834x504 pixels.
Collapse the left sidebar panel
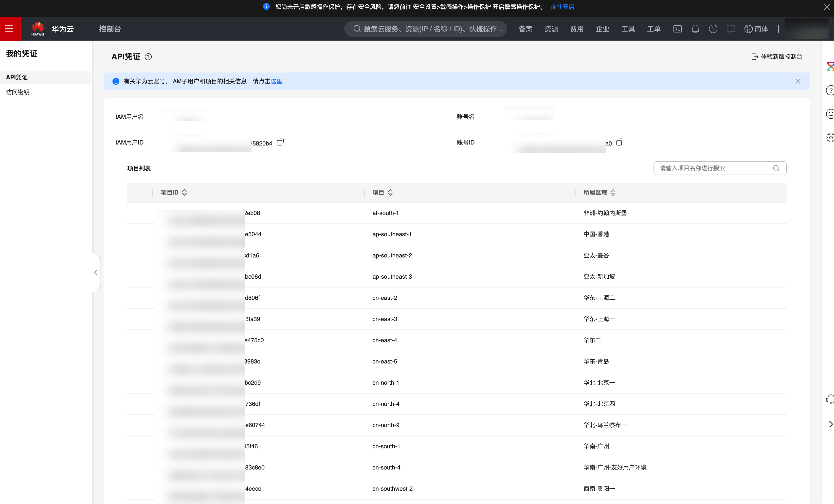pyautogui.click(x=96, y=272)
